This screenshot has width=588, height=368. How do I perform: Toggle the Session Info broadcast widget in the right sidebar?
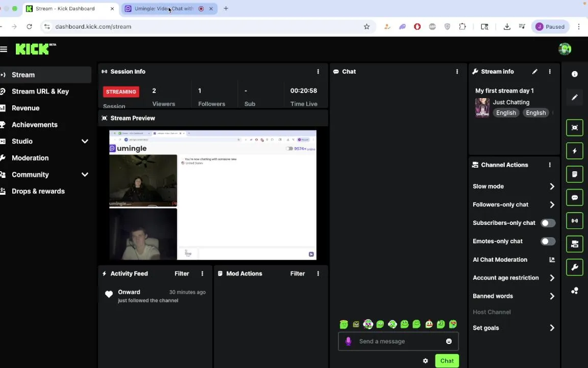coord(575,221)
